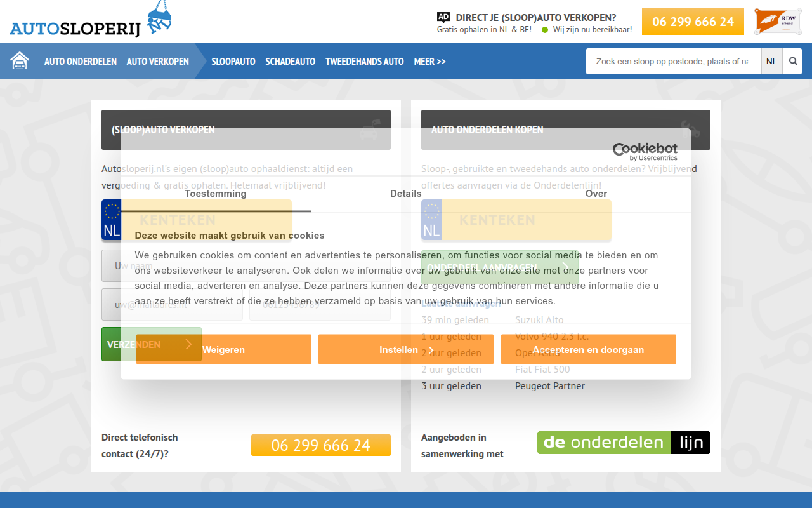The height and width of the screenshot is (508, 812).
Task: Click the VERZENDEN button
Action: [152, 344]
